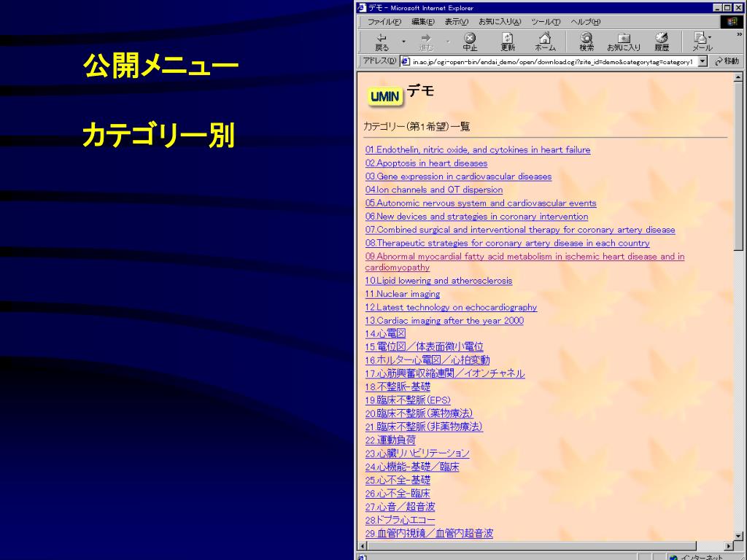Image resolution: width=747 pixels, height=560 pixels.
Task: Click the Windows logo throbber icon
Action: pos(732,21)
